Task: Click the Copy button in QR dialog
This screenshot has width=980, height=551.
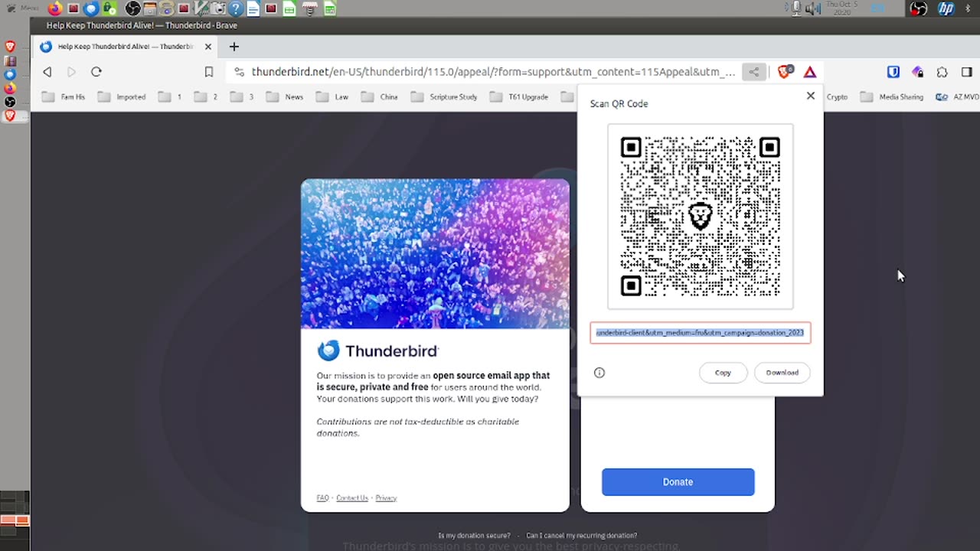Action: pos(723,373)
